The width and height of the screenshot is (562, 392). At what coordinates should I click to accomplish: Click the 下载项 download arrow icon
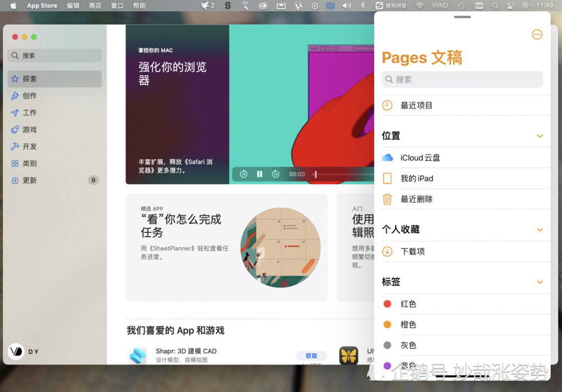[387, 252]
